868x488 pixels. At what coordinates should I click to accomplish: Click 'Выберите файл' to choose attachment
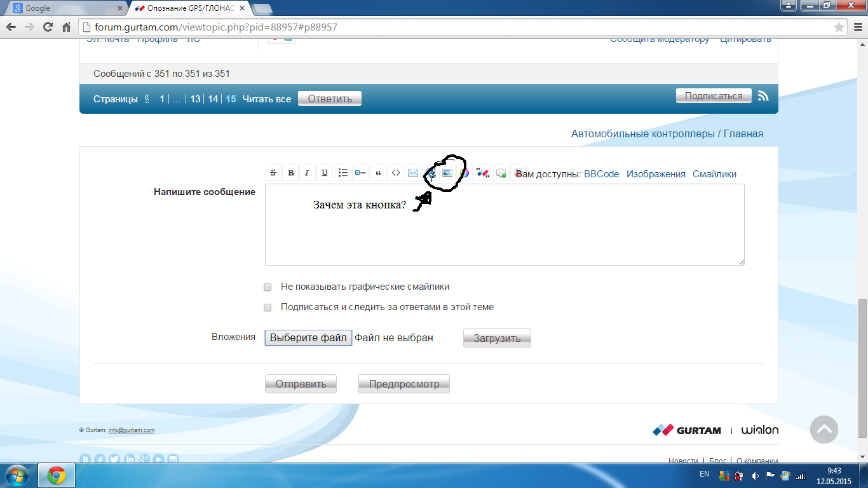[x=308, y=338]
